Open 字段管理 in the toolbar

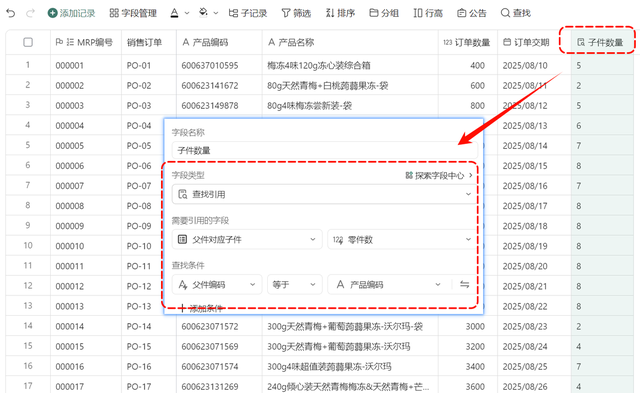click(133, 13)
